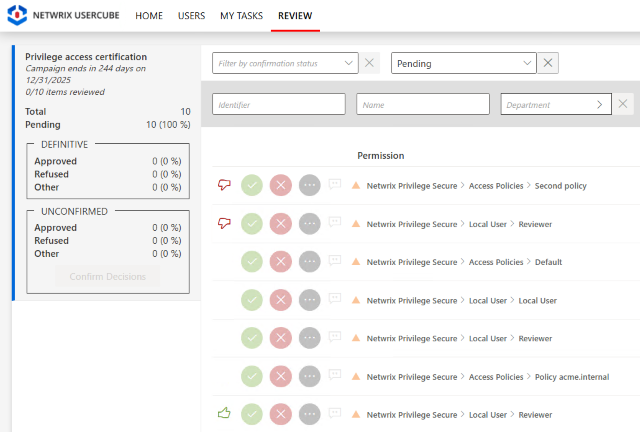Click the 'Total' count row label
The height and width of the screenshot is (432, 640).
coord(36,111)
